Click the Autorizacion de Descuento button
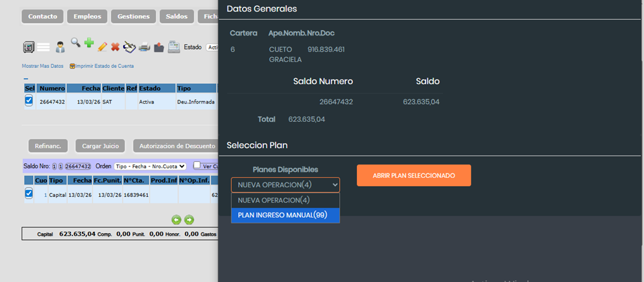This screenshot has width=644, height=282. click(176, 145)
